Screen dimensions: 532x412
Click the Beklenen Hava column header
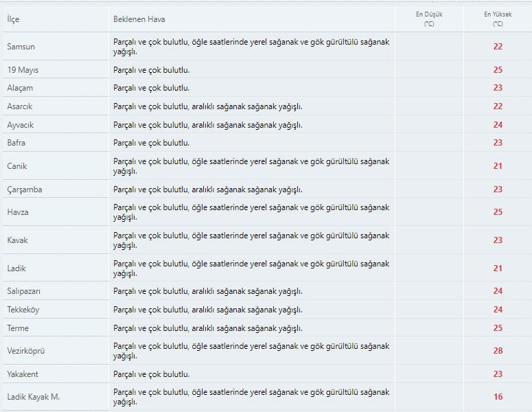[139, 19]
